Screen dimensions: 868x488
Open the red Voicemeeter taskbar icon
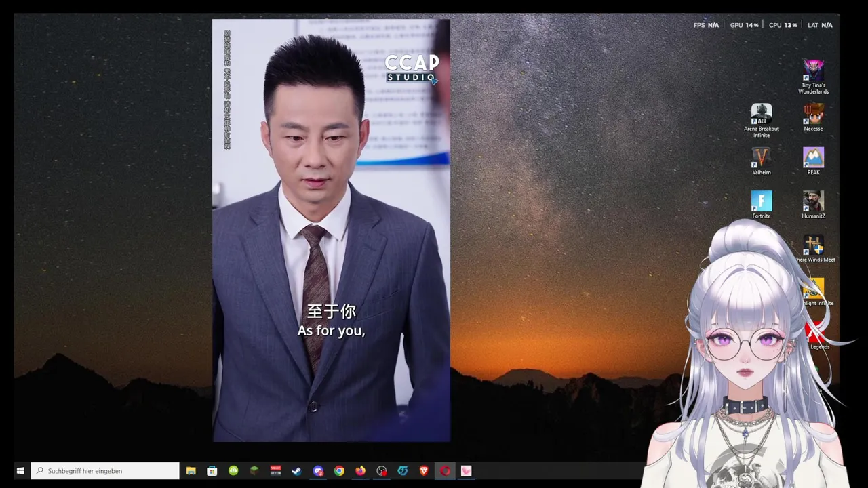275,470
